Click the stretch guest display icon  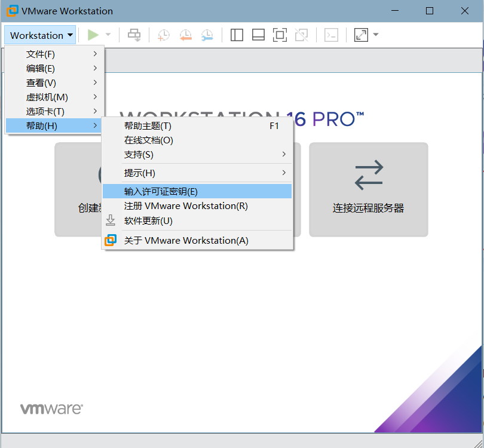tap(361, 35)
